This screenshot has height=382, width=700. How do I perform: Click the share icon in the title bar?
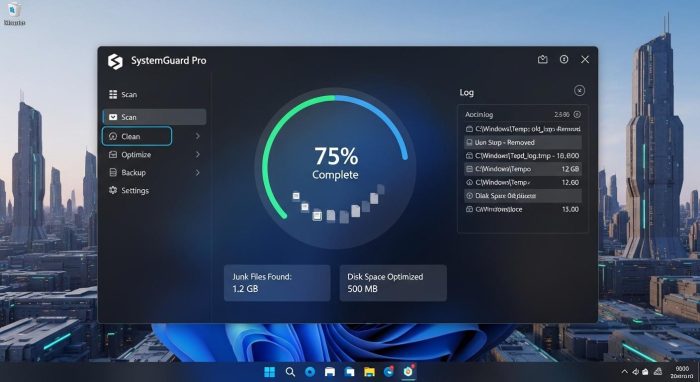(x=542, y=59)
